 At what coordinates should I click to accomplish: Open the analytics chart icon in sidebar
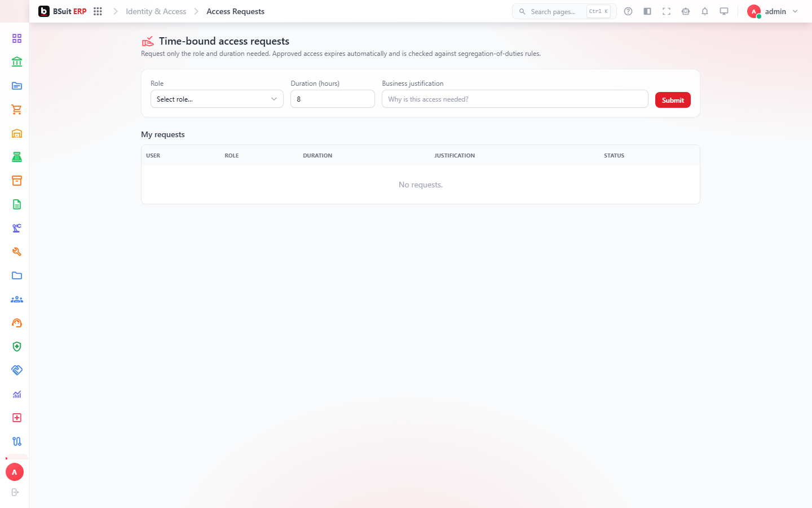point(17,394)
